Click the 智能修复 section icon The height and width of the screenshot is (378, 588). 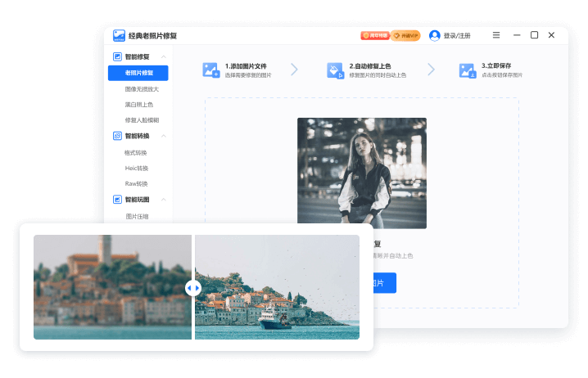[118, 56]
